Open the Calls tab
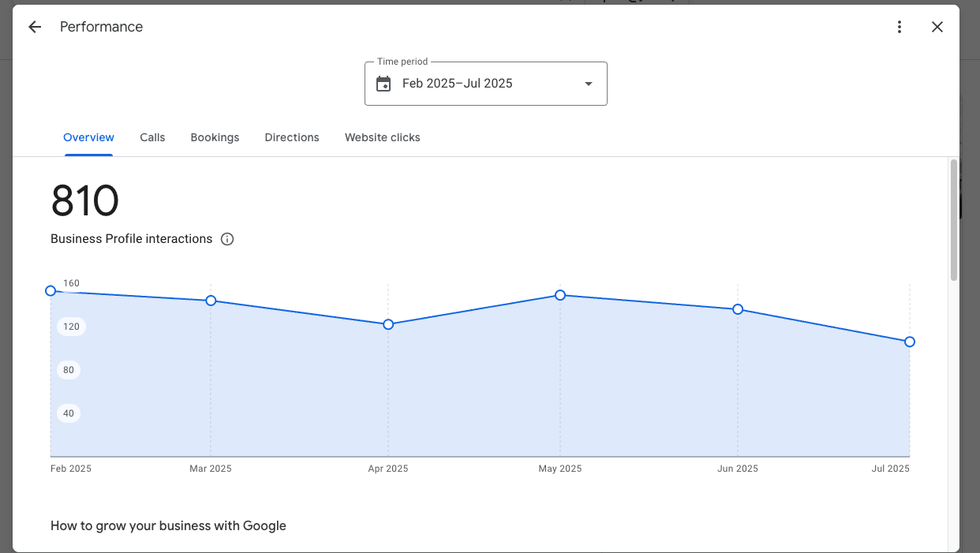The width and height of the screenshot is (980, 553). click(x=152, y=137)
